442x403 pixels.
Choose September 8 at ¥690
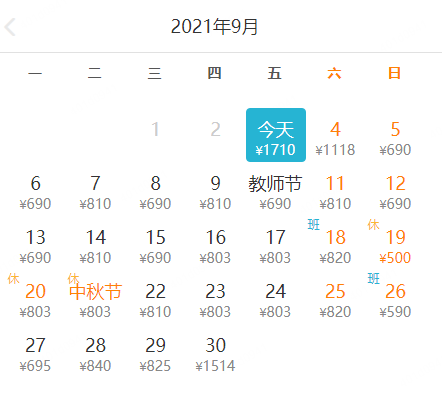pyautogui.click(x=155, y=192)
